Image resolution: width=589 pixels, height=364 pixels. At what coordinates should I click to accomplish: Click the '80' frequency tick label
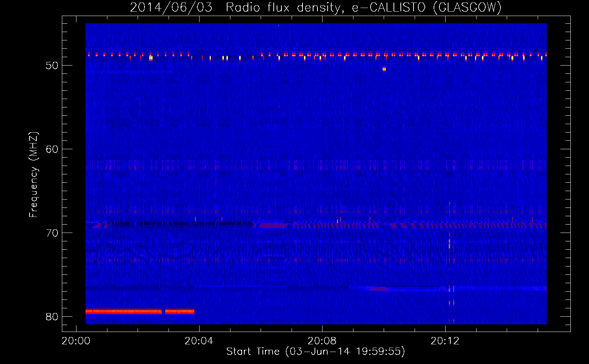52,317
